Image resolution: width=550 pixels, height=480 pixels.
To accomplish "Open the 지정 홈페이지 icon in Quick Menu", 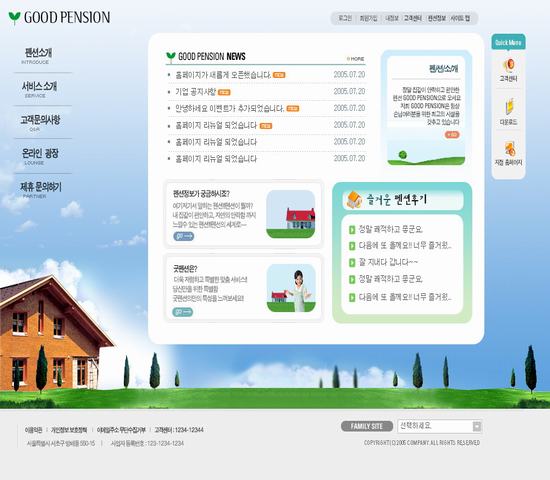I will click(510, 149).
